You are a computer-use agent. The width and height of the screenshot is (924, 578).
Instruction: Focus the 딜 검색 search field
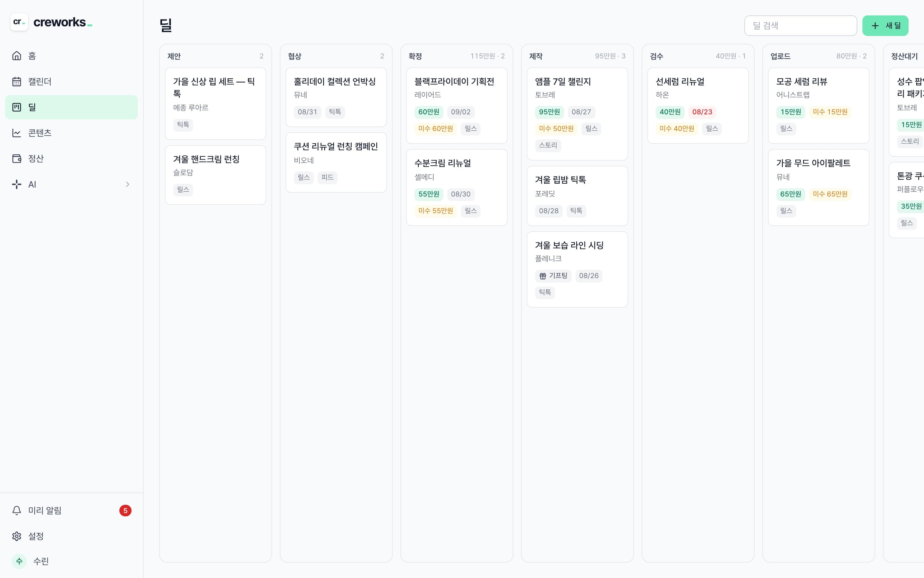pos(800,26)
